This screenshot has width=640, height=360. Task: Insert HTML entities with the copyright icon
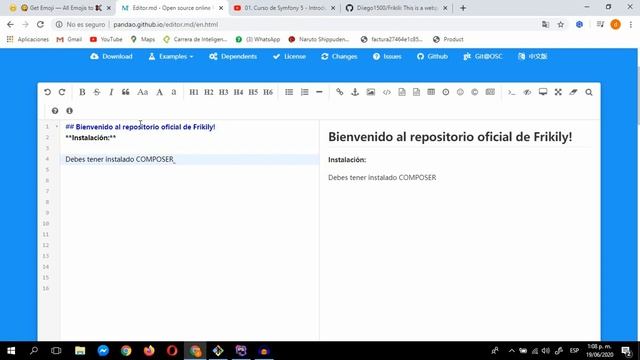click(x=475, y=92)
